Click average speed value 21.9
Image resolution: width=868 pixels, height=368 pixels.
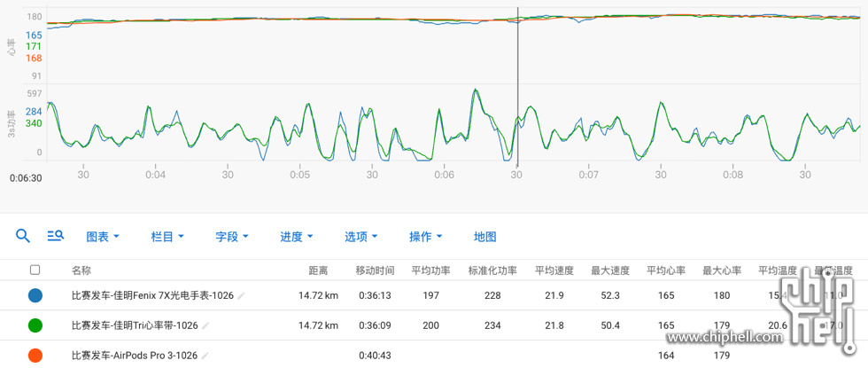[554, 296]
